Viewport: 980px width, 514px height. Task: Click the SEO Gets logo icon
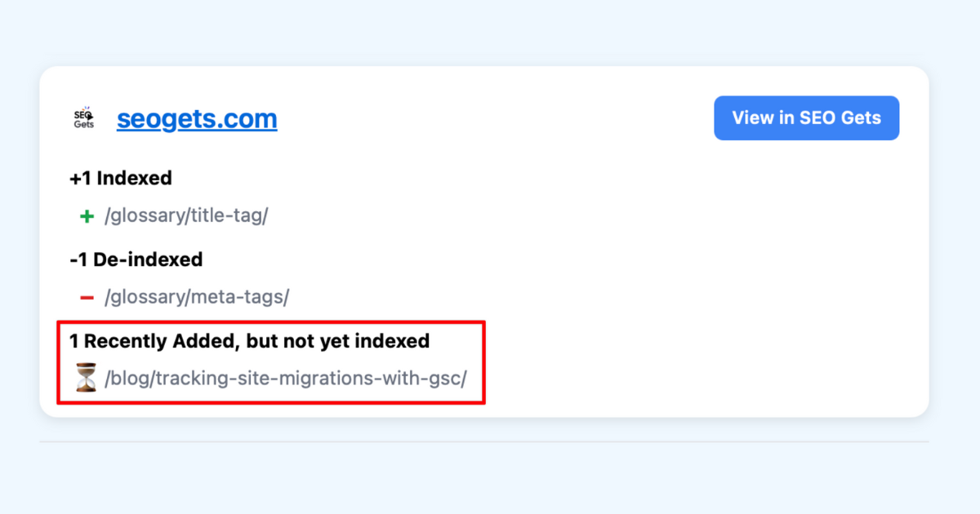coord(82,117)
